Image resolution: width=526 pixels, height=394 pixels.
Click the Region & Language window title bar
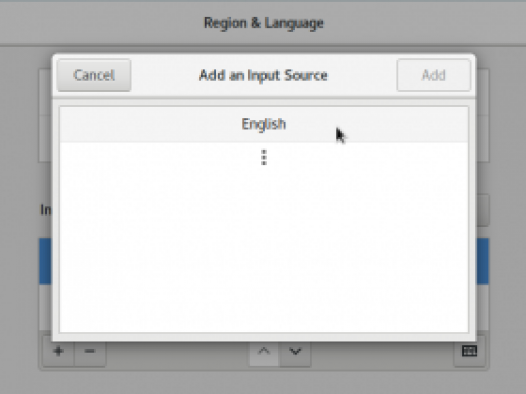point(263,23)
